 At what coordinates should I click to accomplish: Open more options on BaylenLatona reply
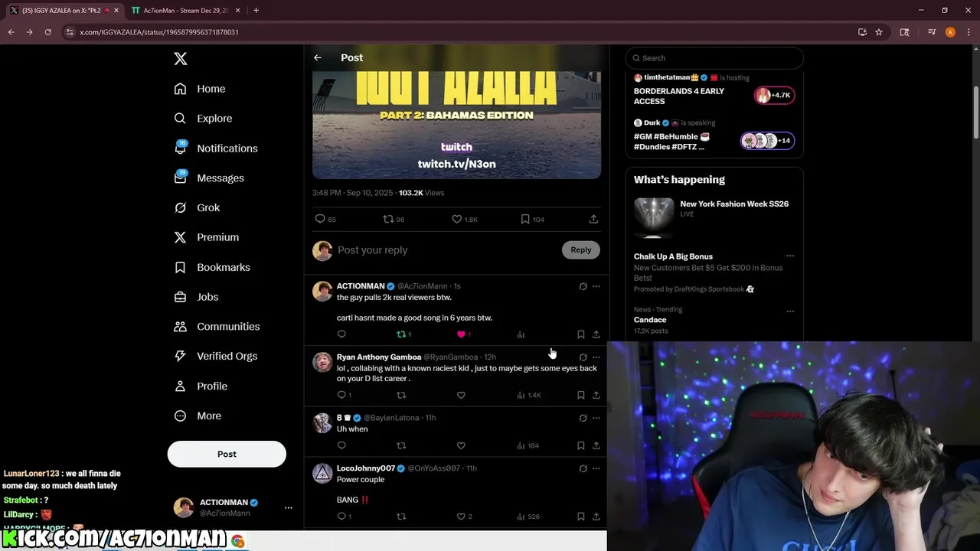click(x=596, y=418)
